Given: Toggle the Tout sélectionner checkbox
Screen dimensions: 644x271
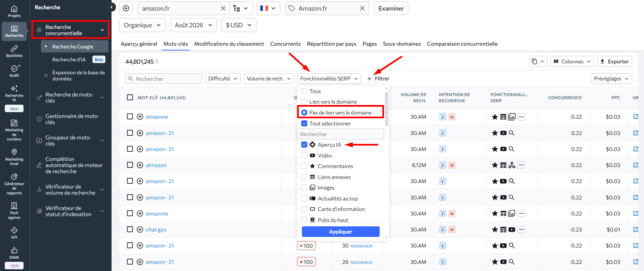Looking at the screenshot, I should point(304,123).
